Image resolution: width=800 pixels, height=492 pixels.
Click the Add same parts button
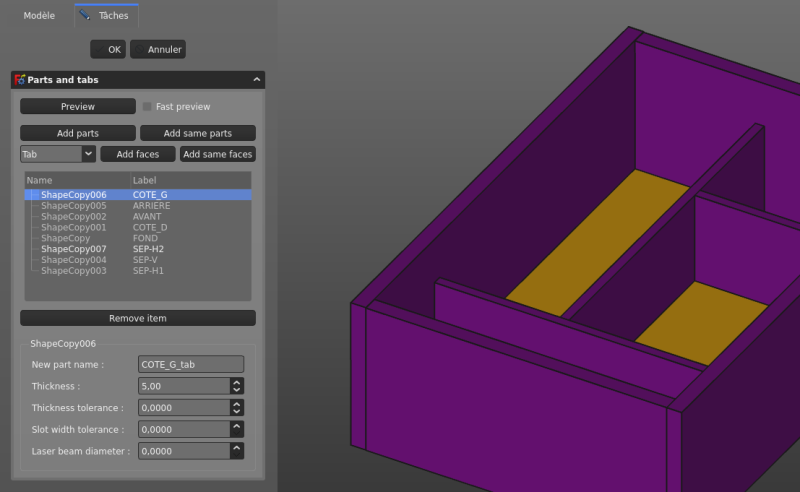pyautogui.click(x=197, y=133)
